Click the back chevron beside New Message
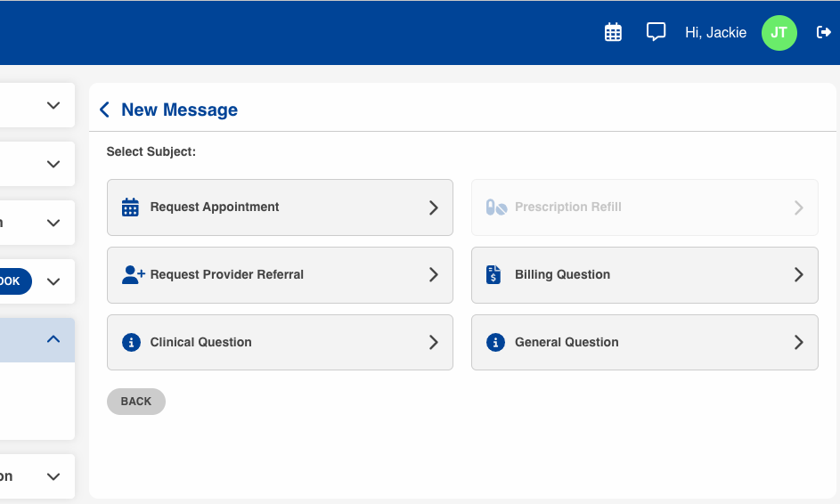The height and width of the screenshot is (504, 840). pyautogui.click(x=105, y=110)
